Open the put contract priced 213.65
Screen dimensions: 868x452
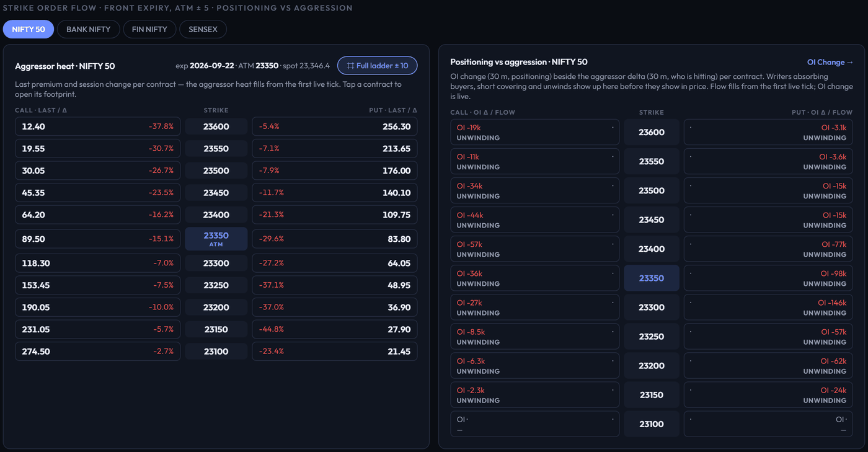coord(335,149)
